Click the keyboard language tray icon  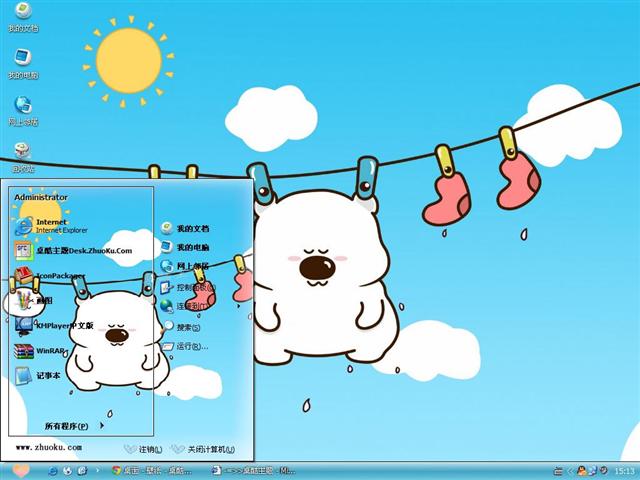(x=559, y=471)
